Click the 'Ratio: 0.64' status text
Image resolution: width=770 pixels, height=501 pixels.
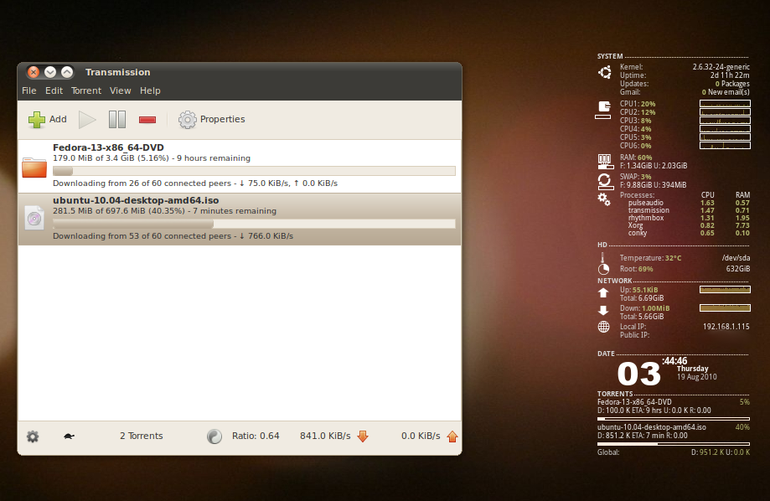coord(255,436)
